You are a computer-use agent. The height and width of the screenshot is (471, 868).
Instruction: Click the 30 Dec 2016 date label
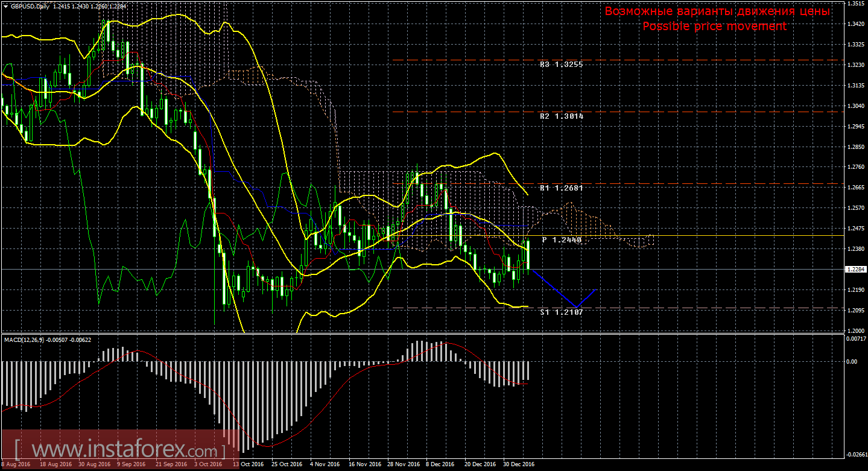(519, 464)
